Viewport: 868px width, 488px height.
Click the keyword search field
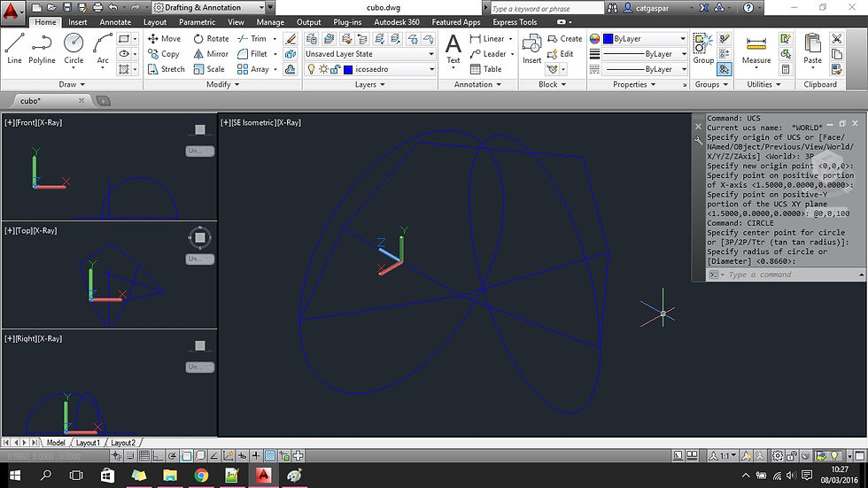547,8
